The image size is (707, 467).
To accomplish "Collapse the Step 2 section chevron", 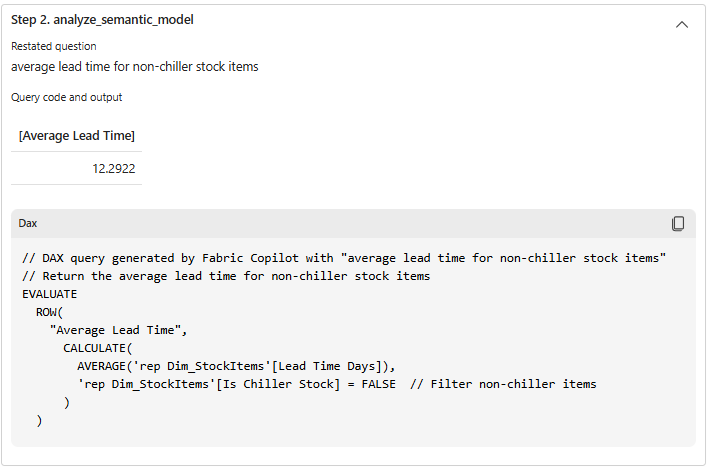I will (682, 24).
